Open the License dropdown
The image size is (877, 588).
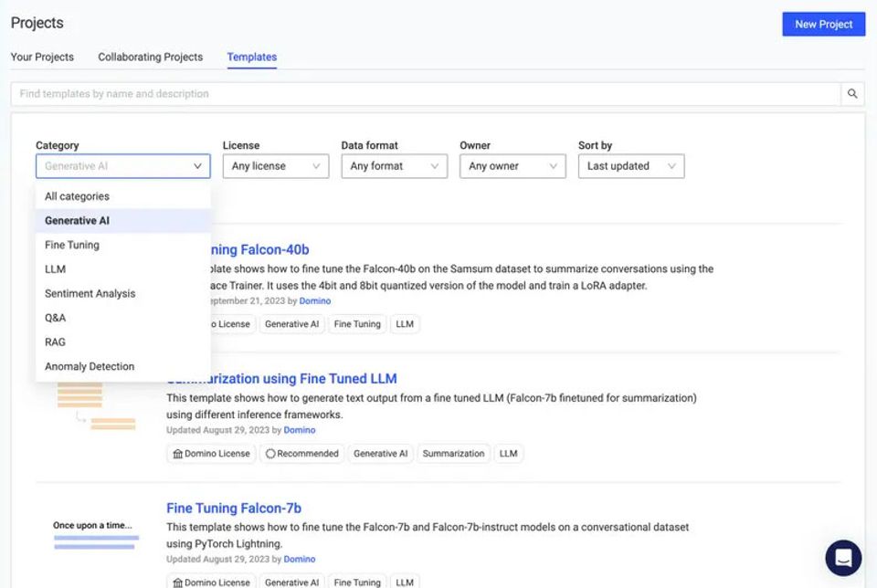(x=276, y=166)
